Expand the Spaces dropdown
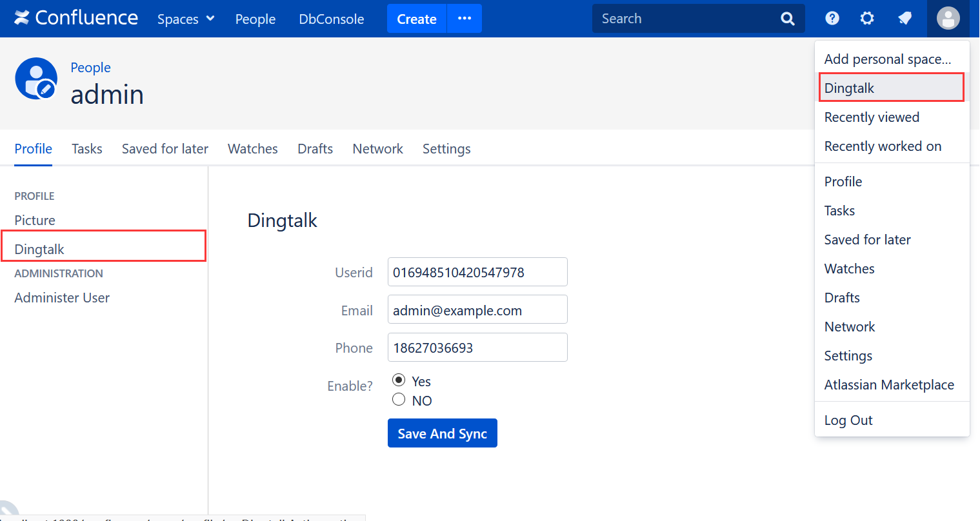 coord(186,19)
